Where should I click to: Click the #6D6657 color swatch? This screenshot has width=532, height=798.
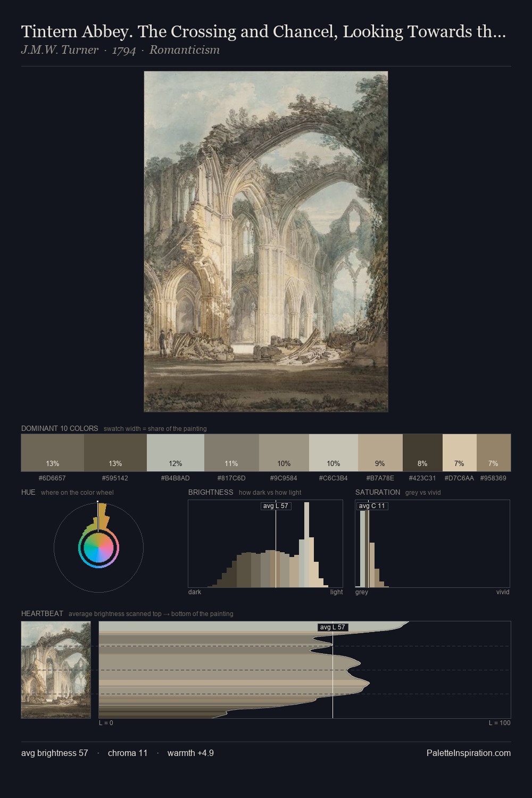point(53,453)
